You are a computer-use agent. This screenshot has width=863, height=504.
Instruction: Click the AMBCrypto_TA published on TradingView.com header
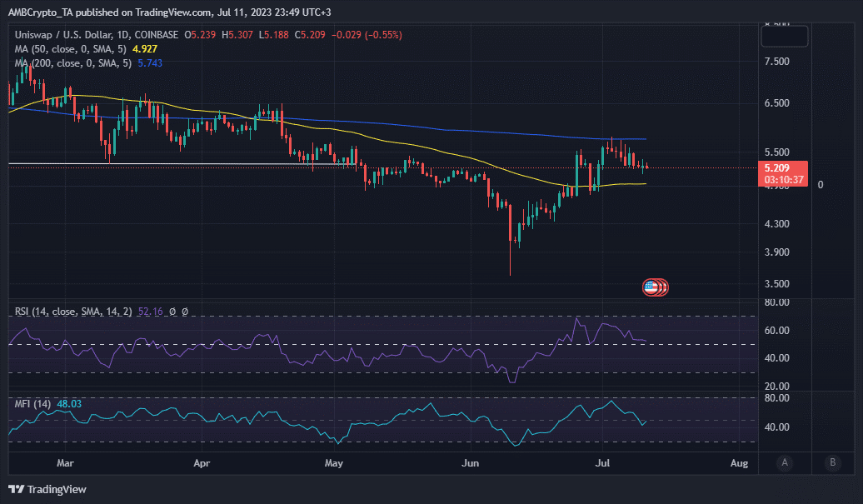pos(170,12)
